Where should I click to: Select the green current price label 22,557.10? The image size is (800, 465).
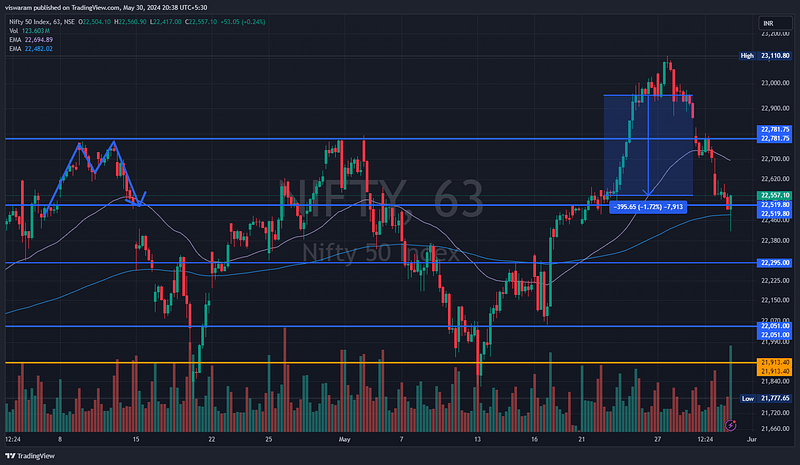click(774, 195)
